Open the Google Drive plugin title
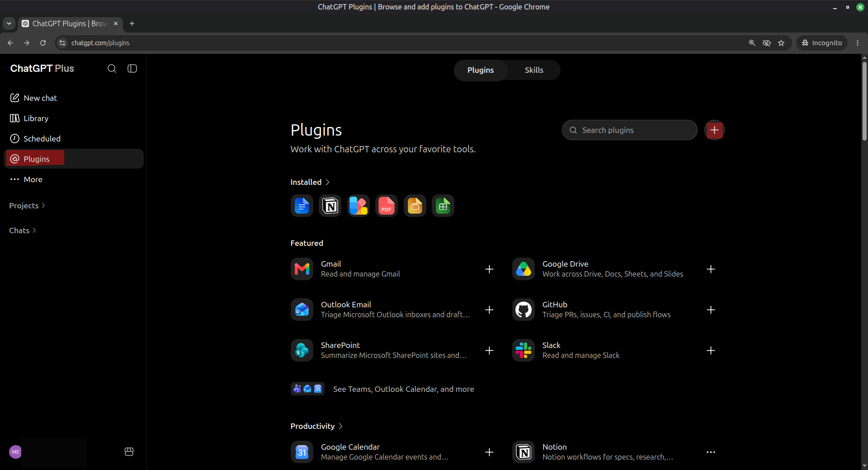This screenshot has height=470, width=868. 565,264
